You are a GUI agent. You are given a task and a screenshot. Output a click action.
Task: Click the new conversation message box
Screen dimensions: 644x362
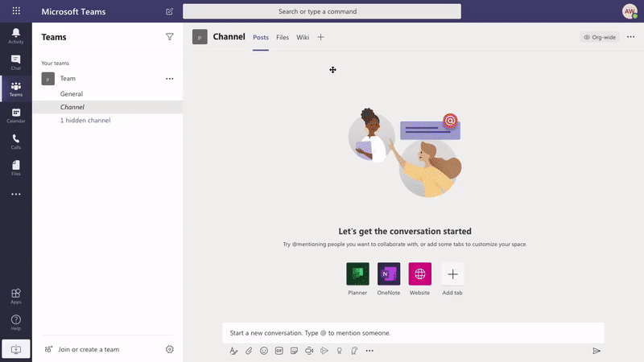[x=413, y=333]
